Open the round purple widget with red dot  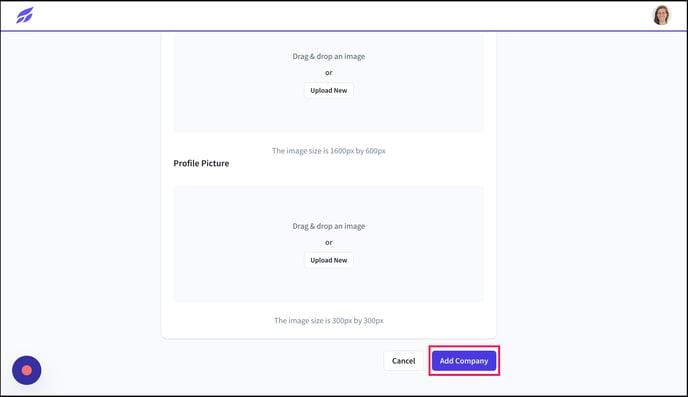click(27, 370)
